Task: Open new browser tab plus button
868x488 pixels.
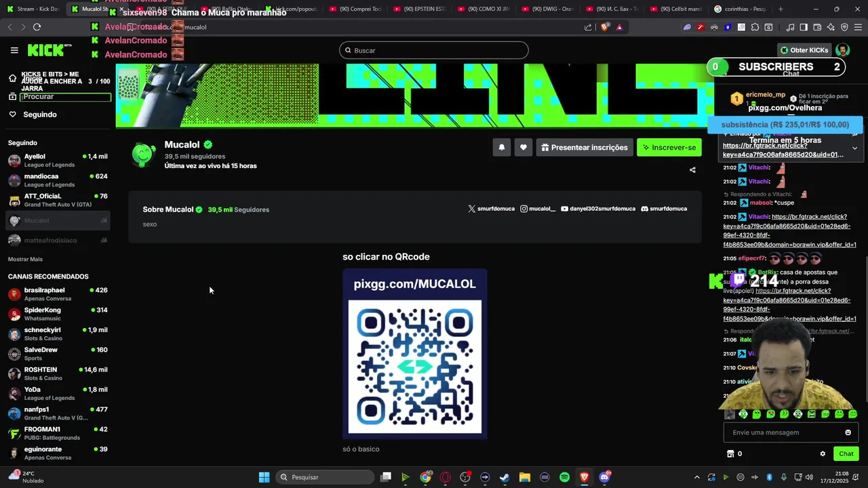Action: point(781,9)
